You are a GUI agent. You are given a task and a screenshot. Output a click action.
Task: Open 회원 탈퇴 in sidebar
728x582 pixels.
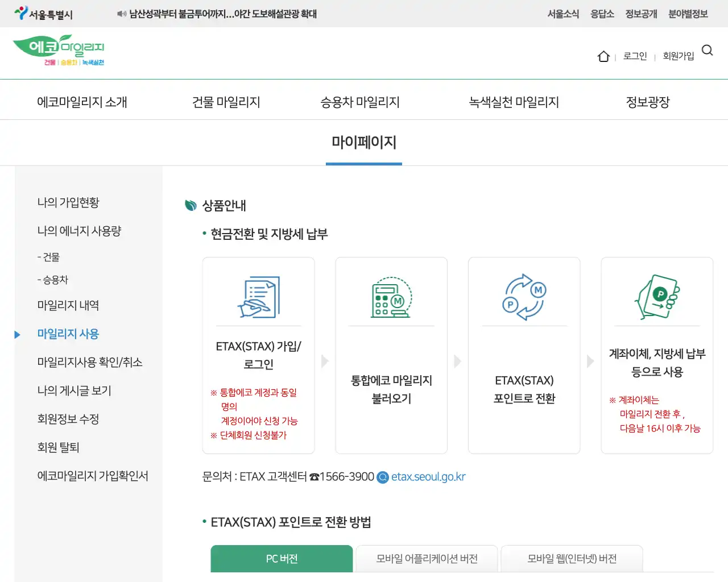point(58,447)
